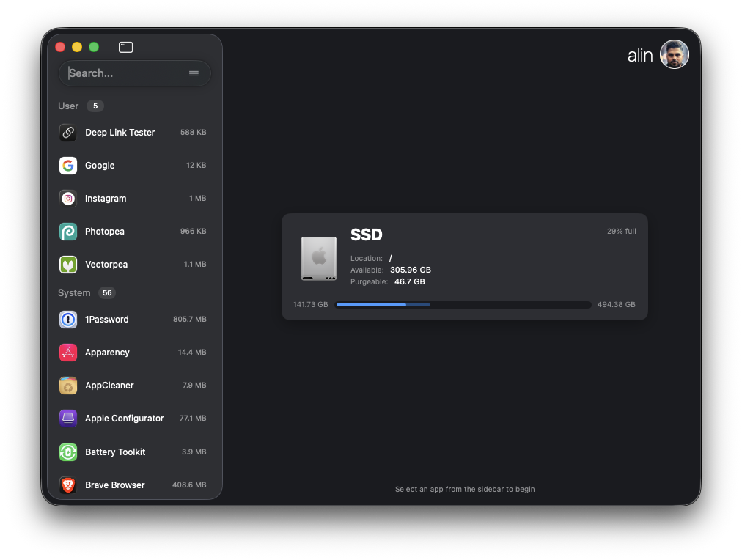
Task: Collapse the System section header
Action: pos(74,292)
